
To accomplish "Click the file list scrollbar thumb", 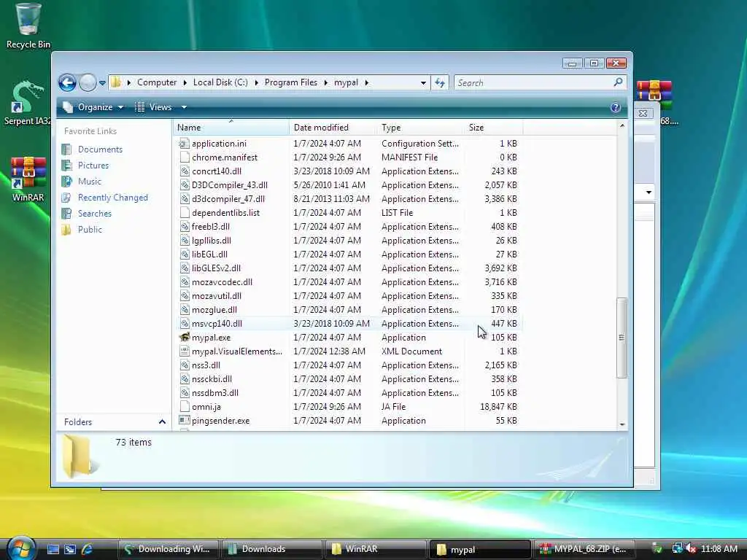I will (622, 338).
